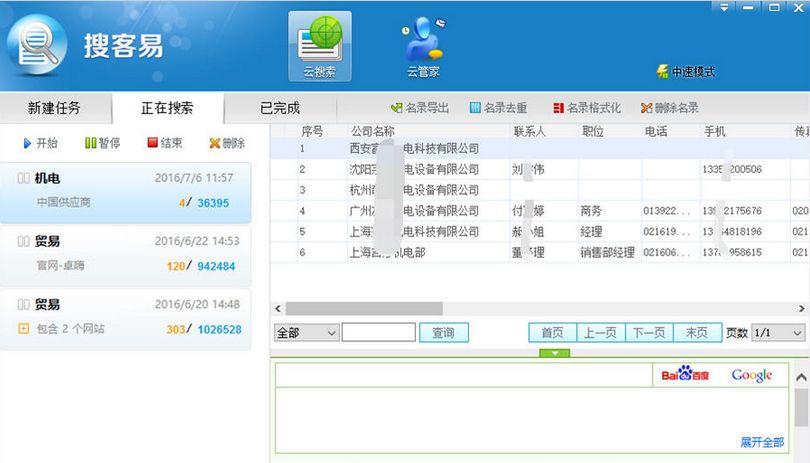The image size is (810, 463).
Task: Click the 中速模式 speed mode icon
Action: pos(662,72)
